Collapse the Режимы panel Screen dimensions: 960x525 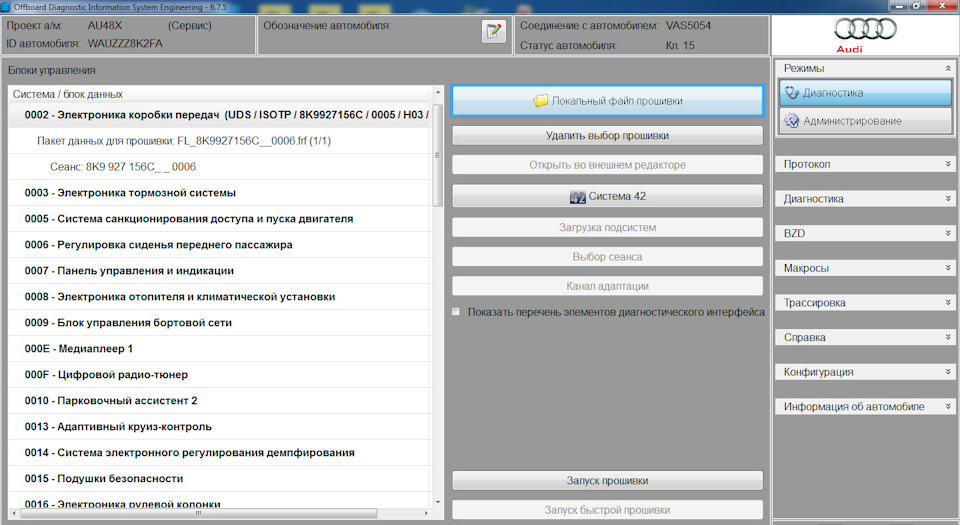948,68
